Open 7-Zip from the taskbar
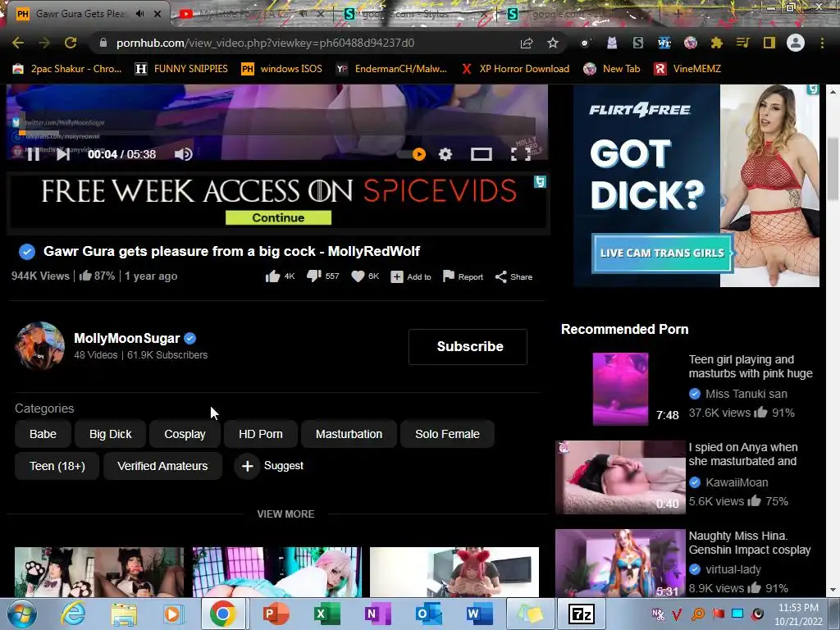The width and height of the screenshot is (840, 630). [x=581, y=614]
